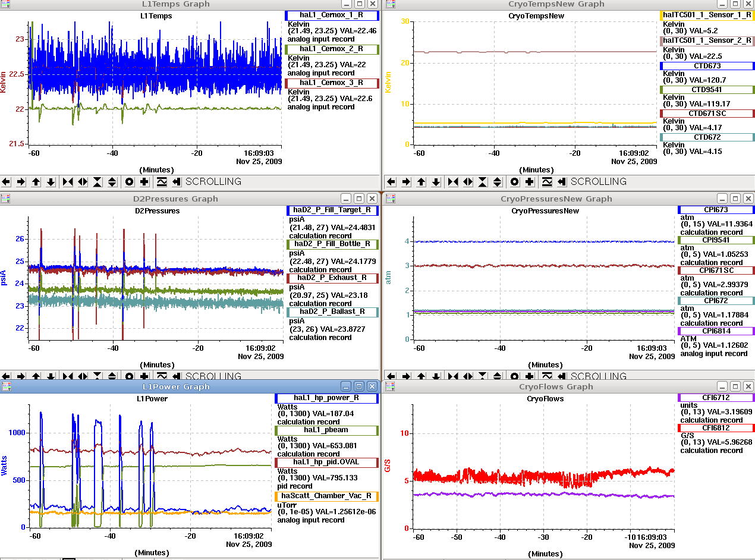Click the horizontal bowtie zoom icon in CryoTempsNew toolbar
Image resolution: width=755 pixels, height=560 pixels.
[454, 182]
